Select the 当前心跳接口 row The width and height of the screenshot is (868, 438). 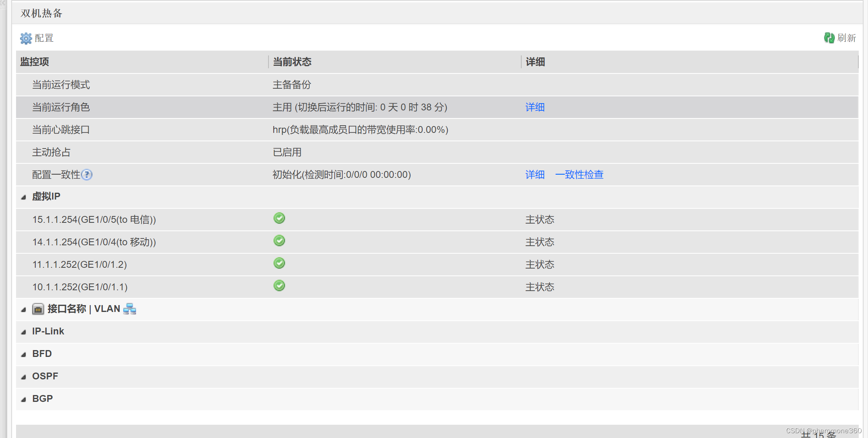coord(61,130)
